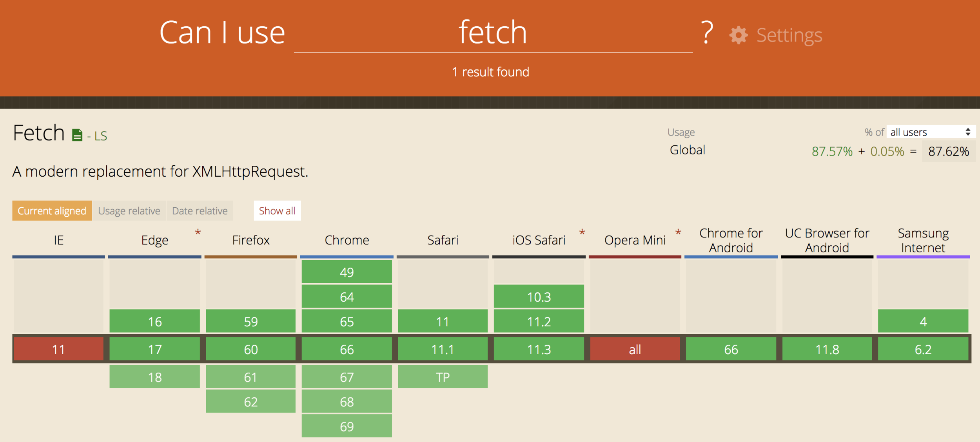Click the asterisk next to iOS Safari

pyautogui.click(x=582, y=233)
